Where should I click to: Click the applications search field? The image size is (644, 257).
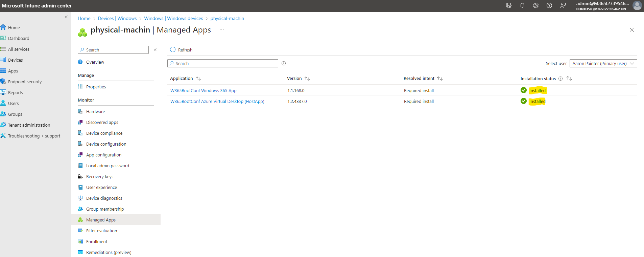pyautogui.click(x=223, y=63)
